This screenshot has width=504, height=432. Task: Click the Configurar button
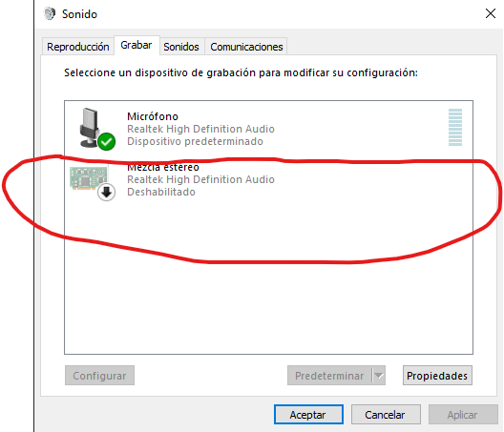pyautogui.click(x=99, y=375)
